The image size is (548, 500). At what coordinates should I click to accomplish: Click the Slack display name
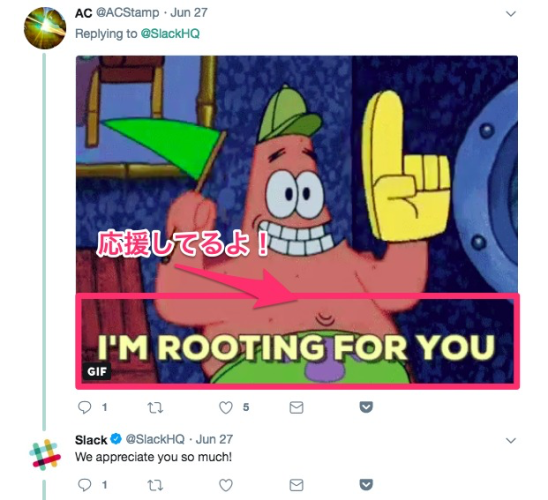91,440
